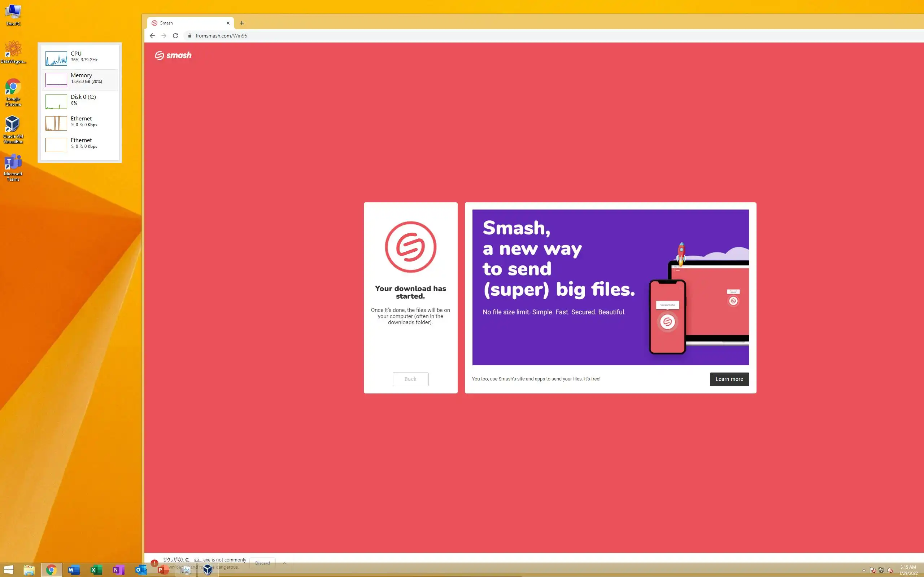Go back in Chrome browser history
The image size is (924, 577).
(x=152, y=35)
